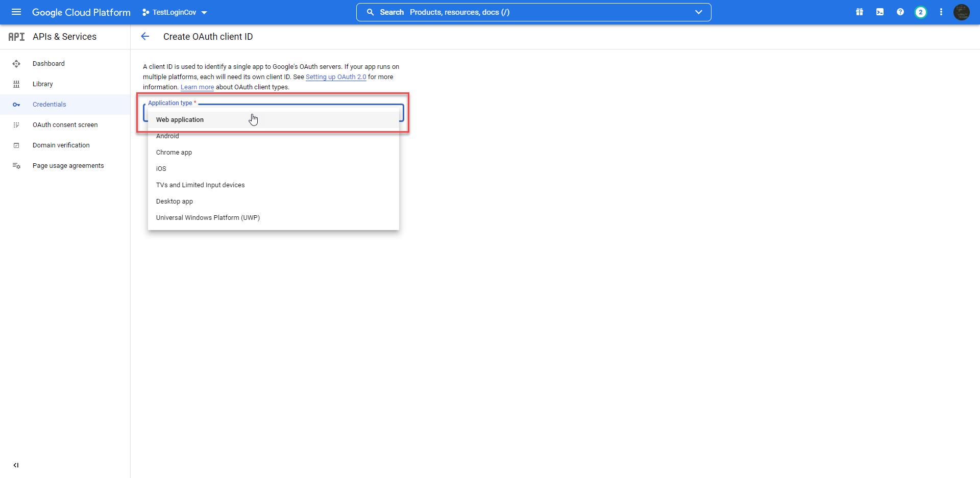Click the search magnifier icon
Screen dimensions: 980x478
coord(371,12)
